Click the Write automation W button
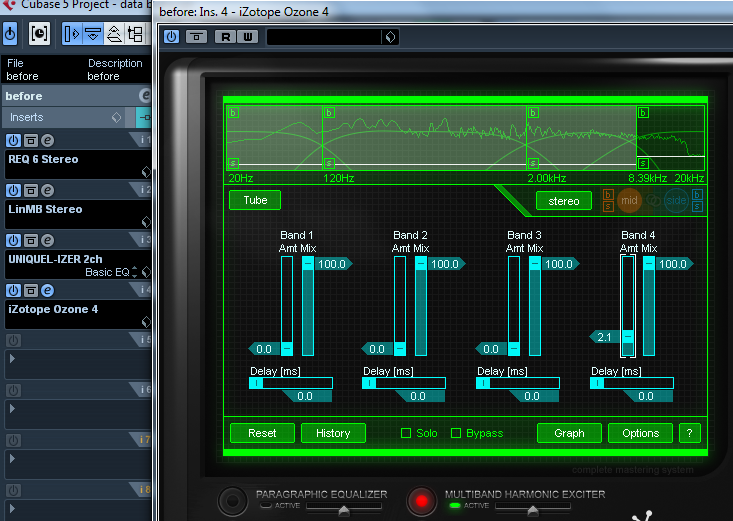Image resolution: width=733 pixels, height=521 pixels. click(x=248, y=36)
